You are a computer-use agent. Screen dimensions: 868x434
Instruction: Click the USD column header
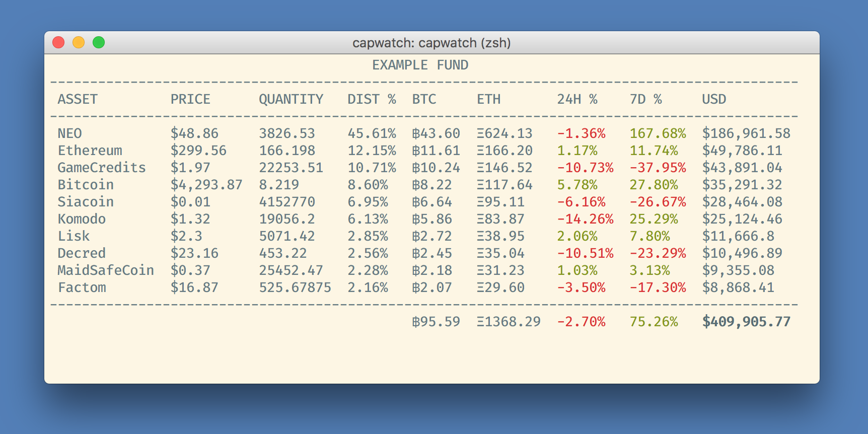point(714,99)
